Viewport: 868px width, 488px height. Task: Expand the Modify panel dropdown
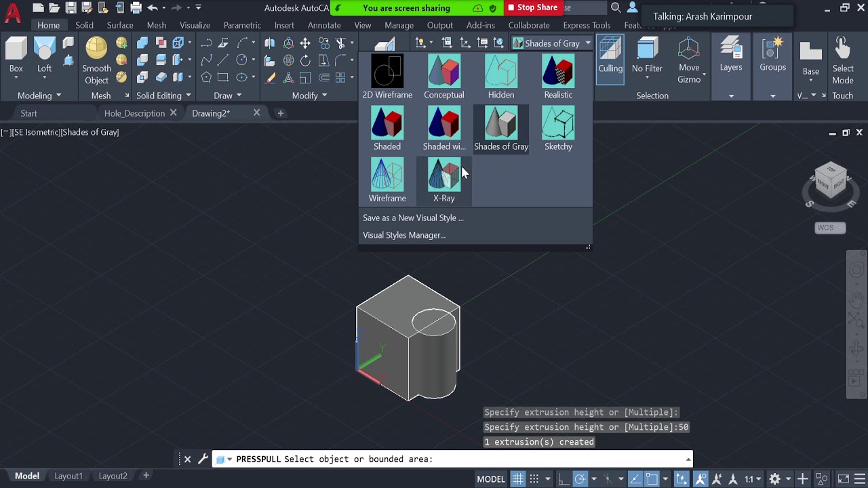coord(310,96)
